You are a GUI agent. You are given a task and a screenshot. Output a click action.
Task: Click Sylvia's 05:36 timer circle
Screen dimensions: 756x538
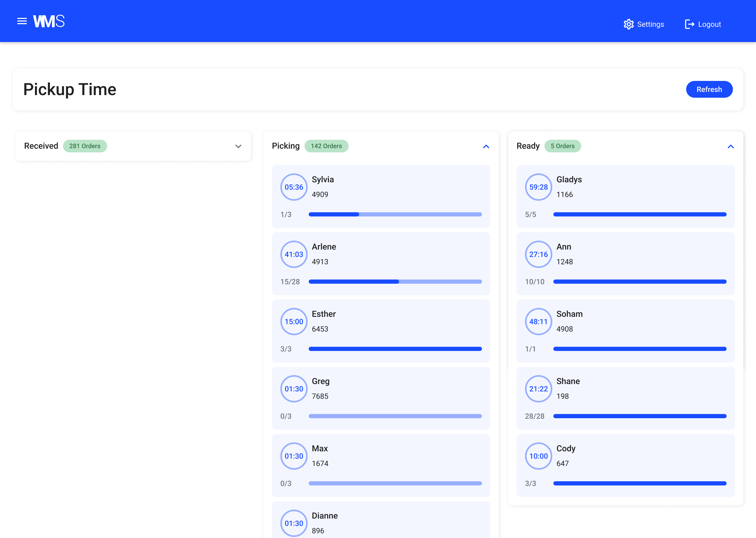[x=293, y=187]
